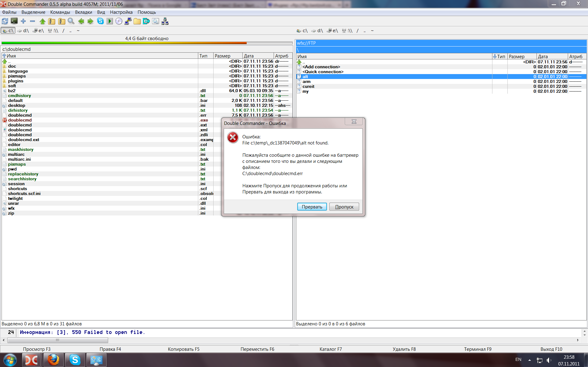The image size is (588, 367).
Task: Click the Skype icon in the toolbar
Action: tap(100, 21)
